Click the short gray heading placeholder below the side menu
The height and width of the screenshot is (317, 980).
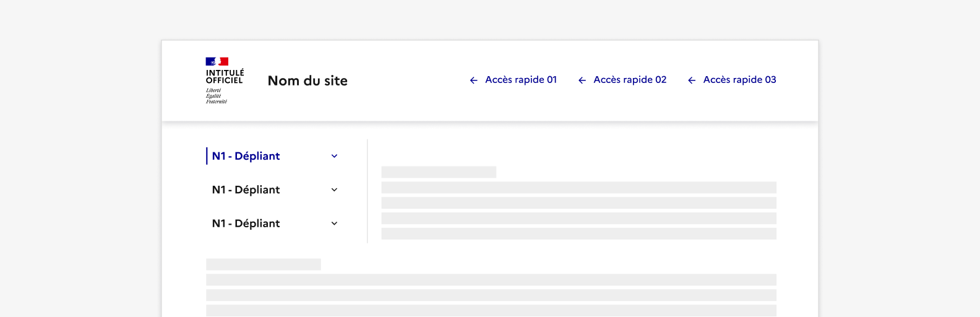263,264
